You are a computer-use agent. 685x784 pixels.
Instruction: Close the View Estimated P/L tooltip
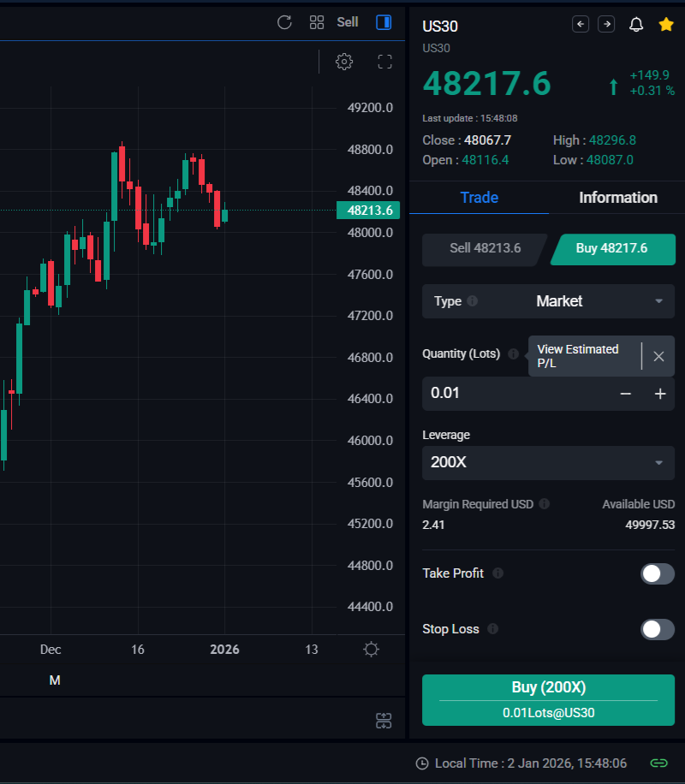coord(658,356)
